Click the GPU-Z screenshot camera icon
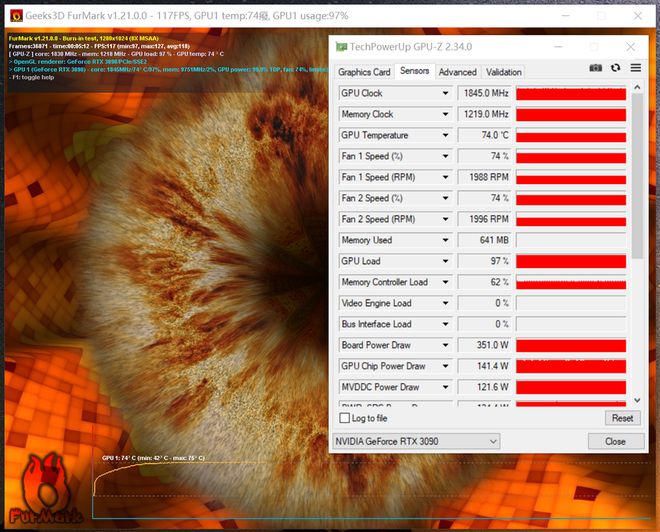The height and width of the screenshot is (532, 660). pyautogui.click(x=595, y=68)
